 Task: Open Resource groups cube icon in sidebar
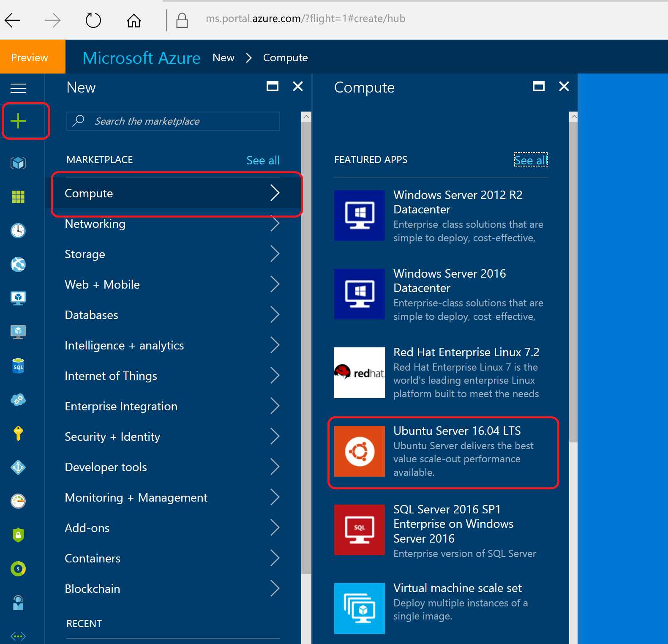coord(18,163)
